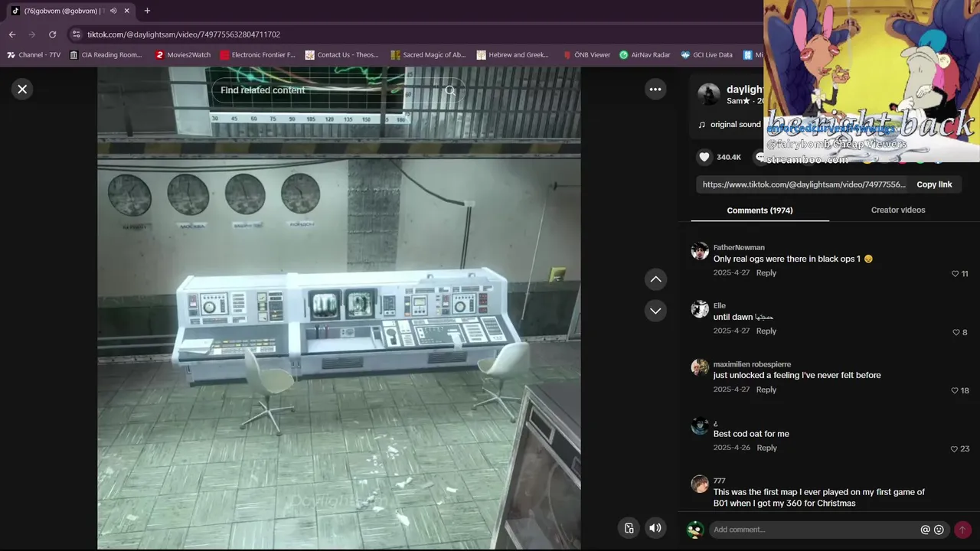Click your own avatar beside the comment box
Image resolution: width=980 pixels, height=551 pixels.
click(695, 530)
